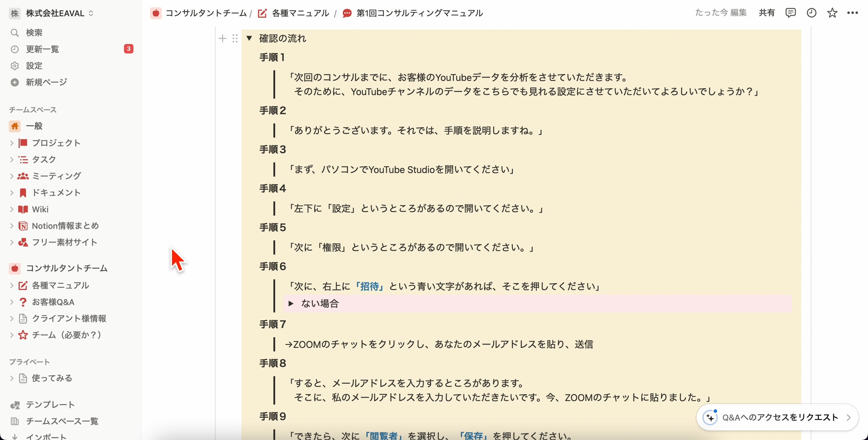868x440 pixels.
Task: Click the blue 「閲覧者」 text in 手順９
Action: pos(384,436)
